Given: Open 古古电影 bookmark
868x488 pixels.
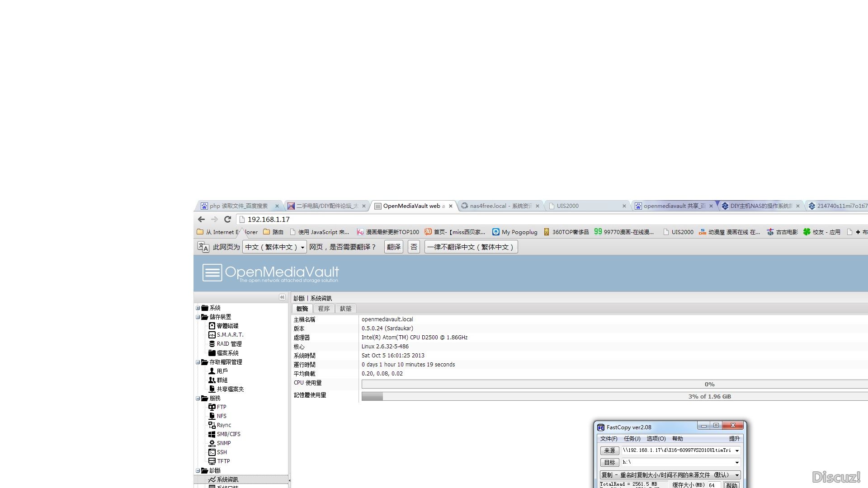Looking at the screenshot, I should pos(782,232).
